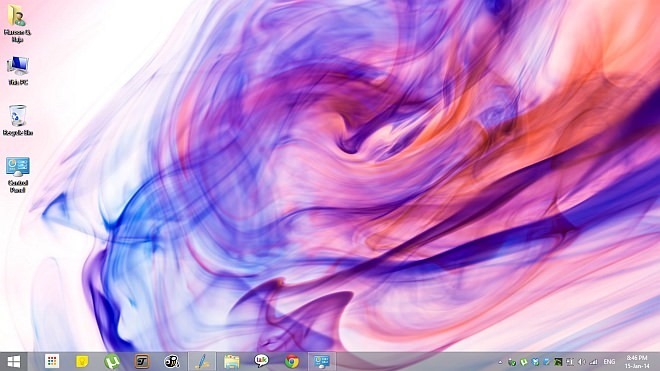
Task: Launch Google Chrome from the taskbar
Action: click(292, 361)
